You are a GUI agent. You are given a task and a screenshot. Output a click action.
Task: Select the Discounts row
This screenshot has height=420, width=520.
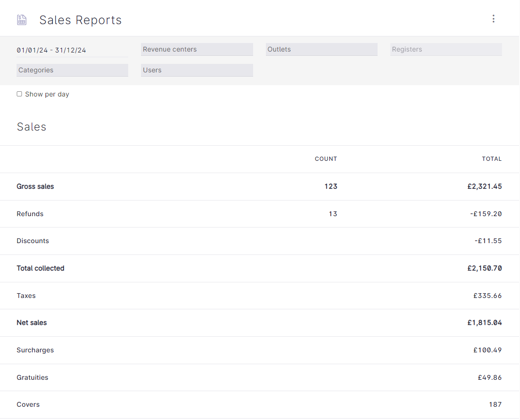coord(260,241)
